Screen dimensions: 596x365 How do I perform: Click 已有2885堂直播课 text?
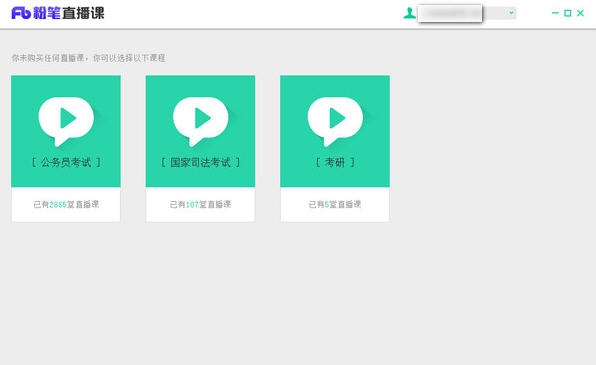coord(66,204)
